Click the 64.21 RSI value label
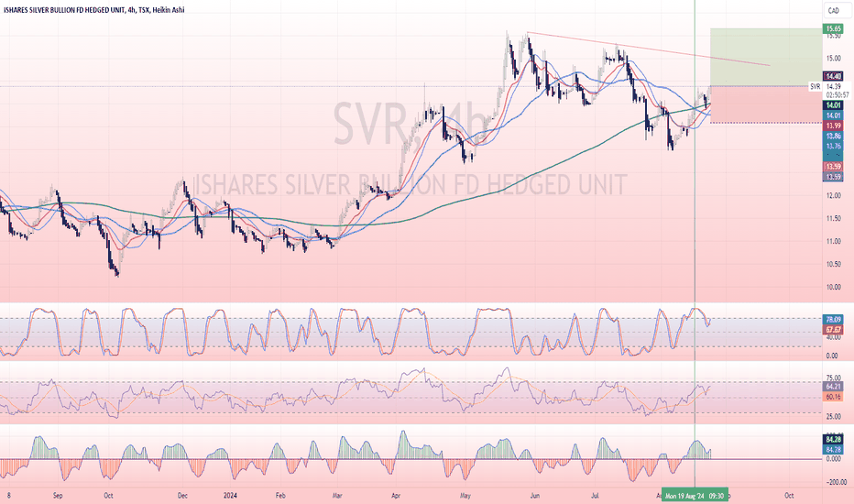This screenshot has height=504, width=854. point(833,387)
